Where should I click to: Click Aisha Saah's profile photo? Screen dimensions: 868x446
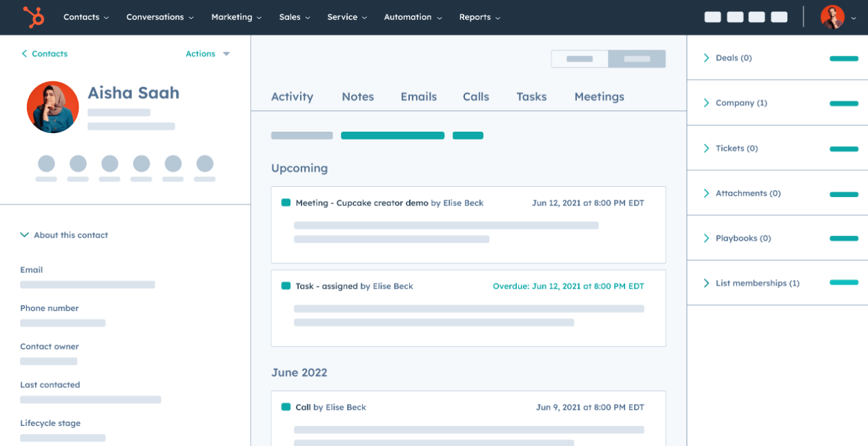click(x=52, y=107)
